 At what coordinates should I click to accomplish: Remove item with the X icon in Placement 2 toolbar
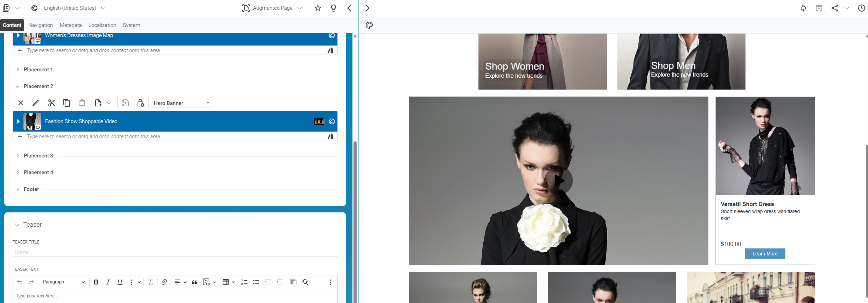coord(21,103)
